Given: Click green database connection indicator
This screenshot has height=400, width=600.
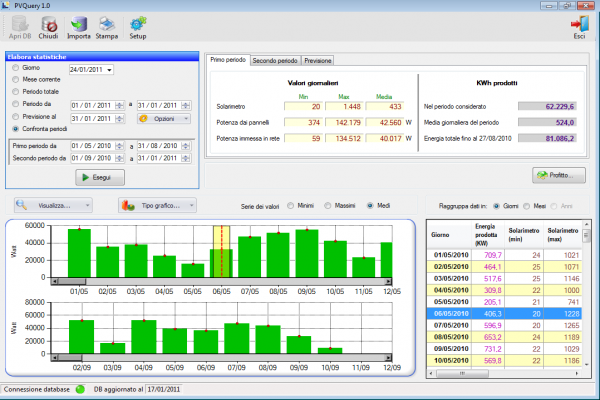Looking at the screenshot, I should pos(80,390).
